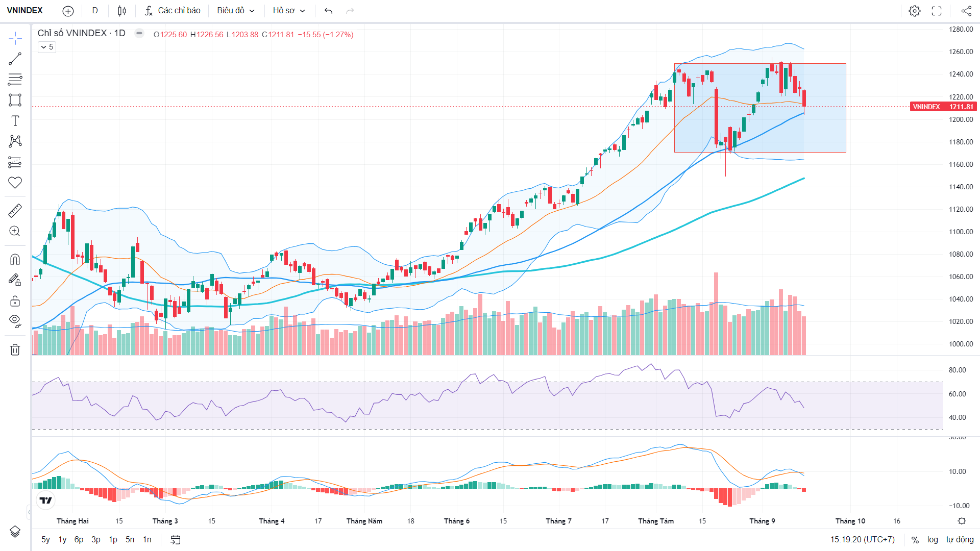Toggle percent scale mode
The image size is (980, 551).
pos(915,540)
